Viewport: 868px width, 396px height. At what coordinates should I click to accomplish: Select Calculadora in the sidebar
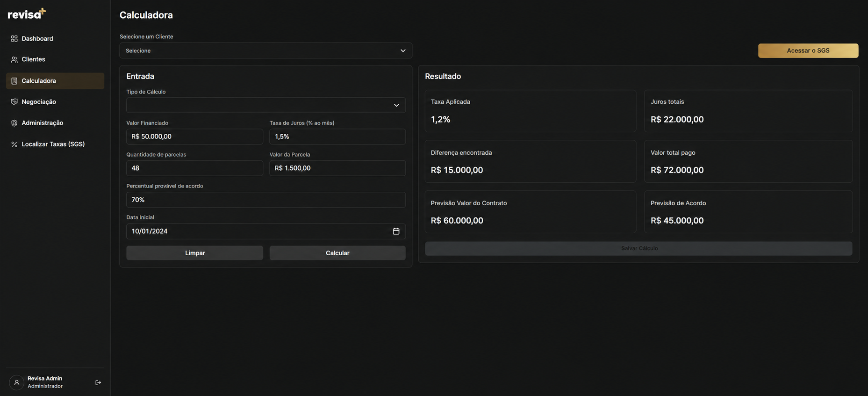point(55,81)
